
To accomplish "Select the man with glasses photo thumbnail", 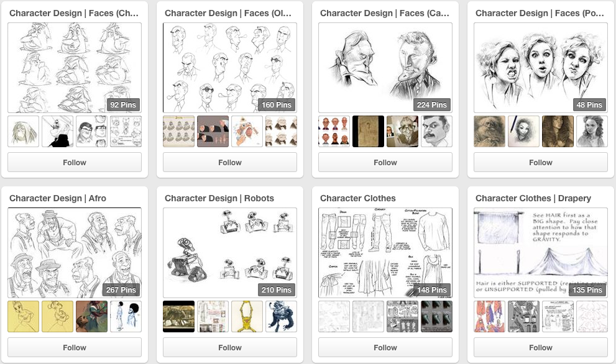I will click(402, 132).
